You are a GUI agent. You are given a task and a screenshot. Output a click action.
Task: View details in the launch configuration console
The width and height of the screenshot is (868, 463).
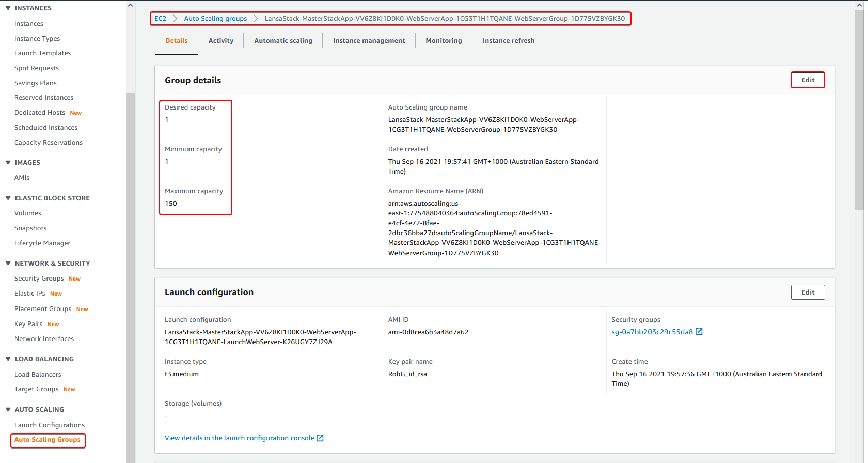(x=239, y=438)
